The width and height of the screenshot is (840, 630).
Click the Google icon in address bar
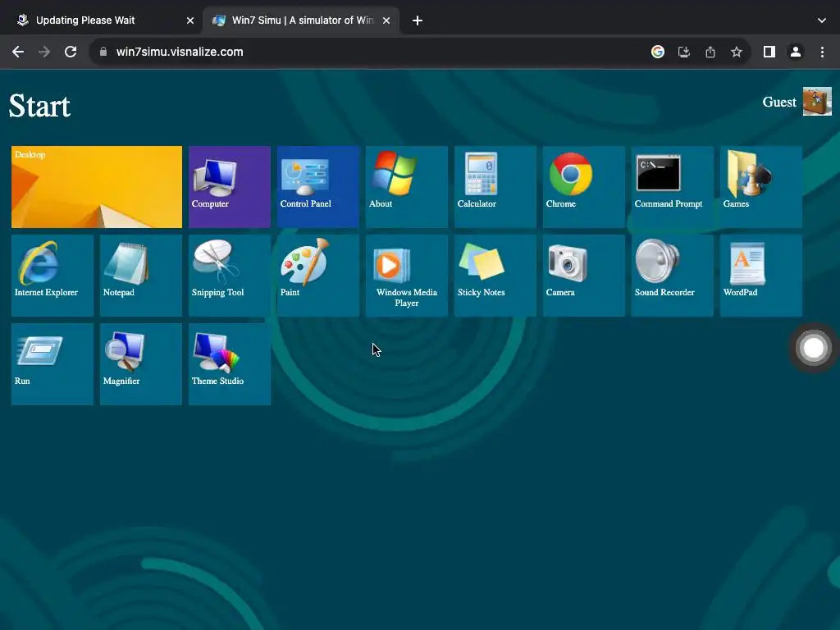point(657,52)
